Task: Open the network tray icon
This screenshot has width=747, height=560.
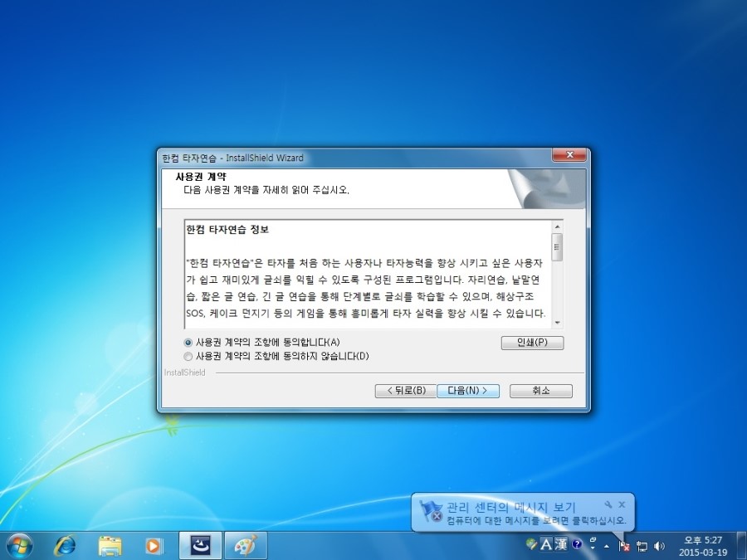Action: [642, 546]
